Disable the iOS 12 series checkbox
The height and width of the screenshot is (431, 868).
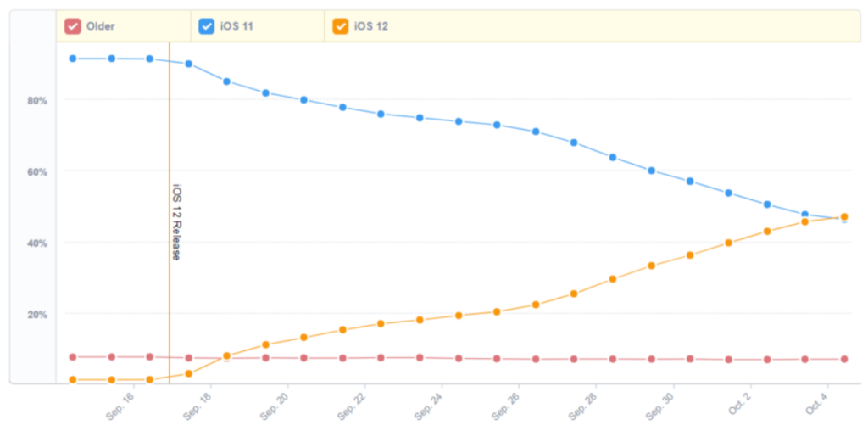[340, 26]
